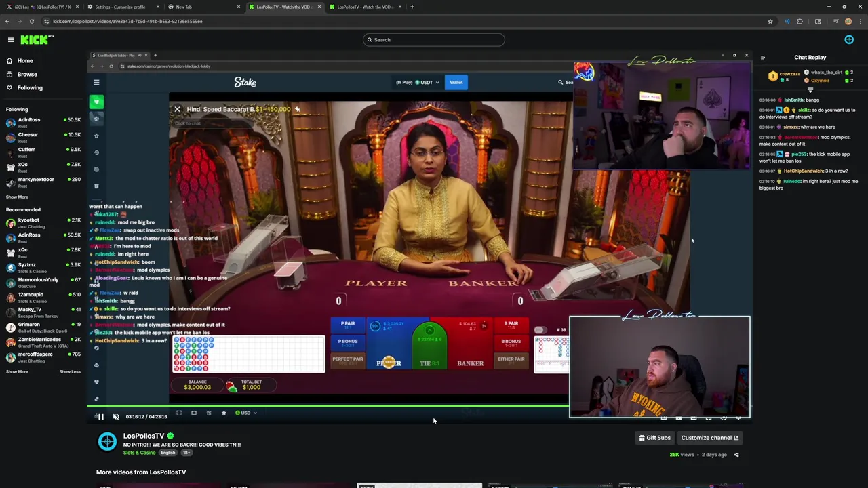Reload the page with browser refresh

tap(31, 21)
